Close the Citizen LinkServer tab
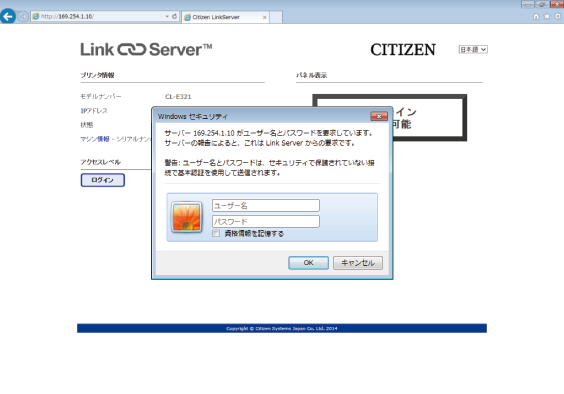The image size is (564, 394). (265, 17)
